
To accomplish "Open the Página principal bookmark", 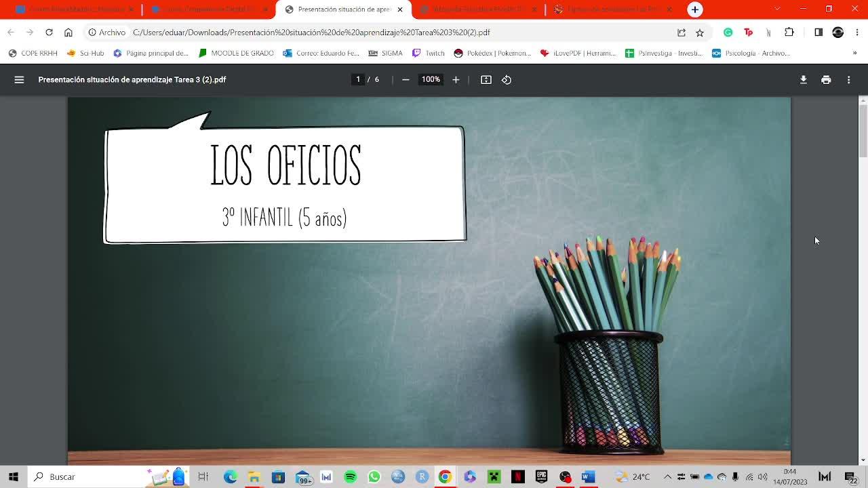I will [x=151, y=54].
